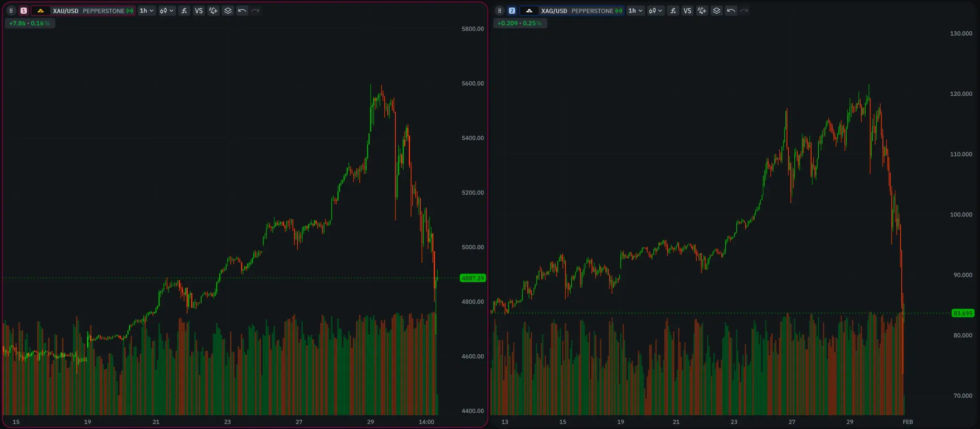Add an alert on the XAU/USD chart
This screenshot has height=429, width=980.
click(213, 11)
